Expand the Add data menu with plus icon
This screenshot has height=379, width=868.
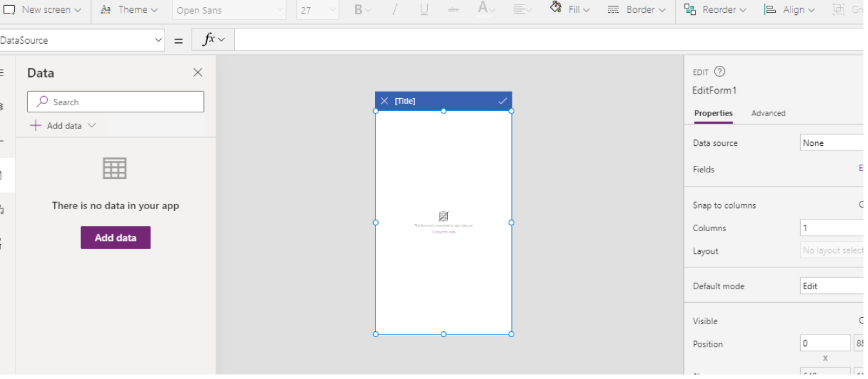point(64,126)
